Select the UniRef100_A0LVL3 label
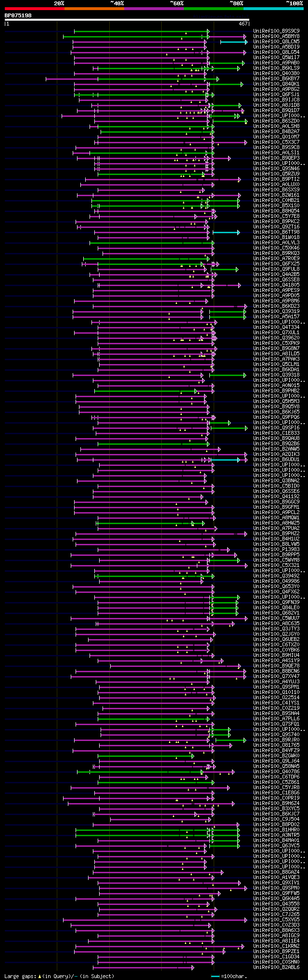 coord(276,242)
